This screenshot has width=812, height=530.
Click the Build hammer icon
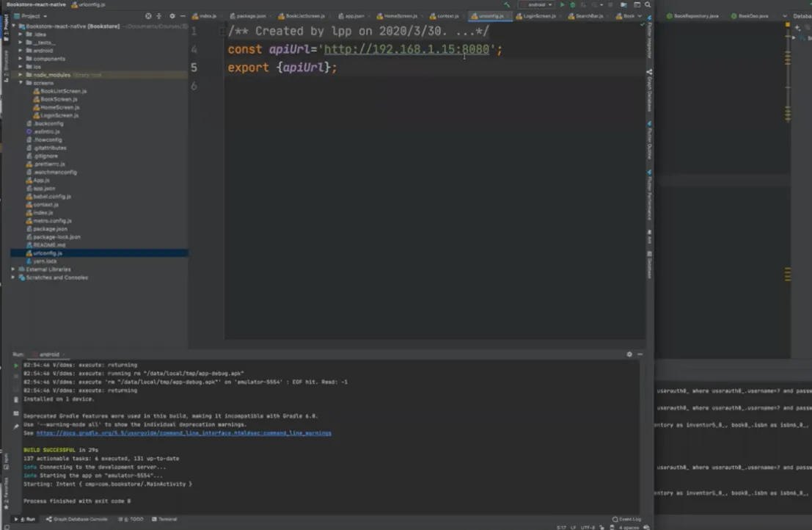507,4
